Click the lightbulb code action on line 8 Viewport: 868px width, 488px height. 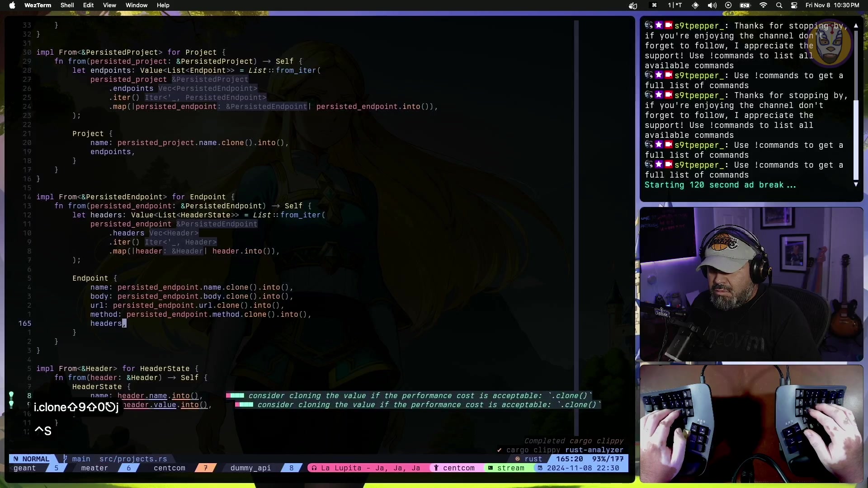[x=11, y=396]
